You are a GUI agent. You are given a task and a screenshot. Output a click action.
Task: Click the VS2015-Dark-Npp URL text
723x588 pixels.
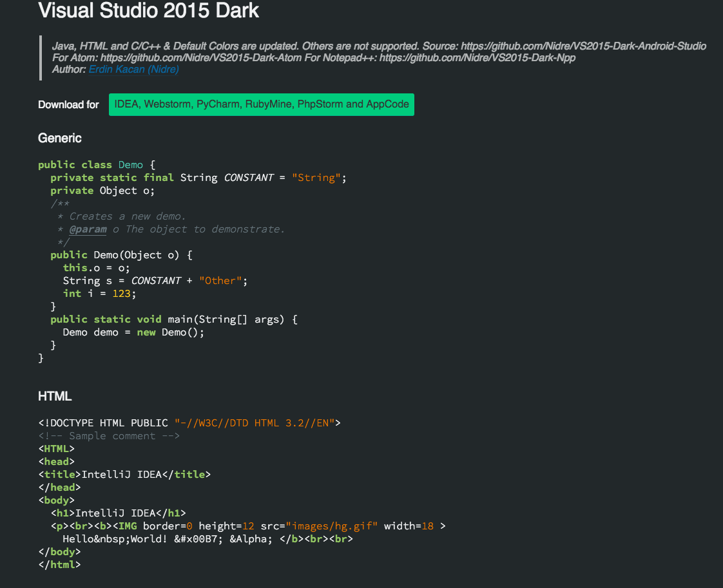[x=477, y=58]
